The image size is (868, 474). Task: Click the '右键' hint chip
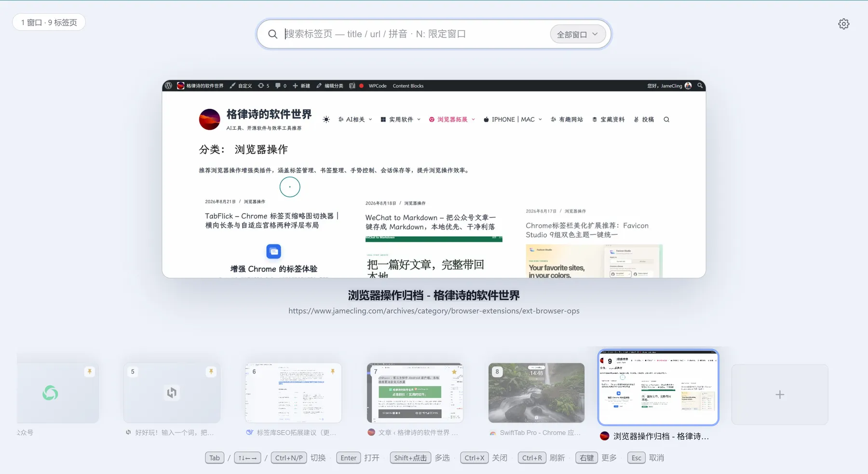click(x=587, y=458)
